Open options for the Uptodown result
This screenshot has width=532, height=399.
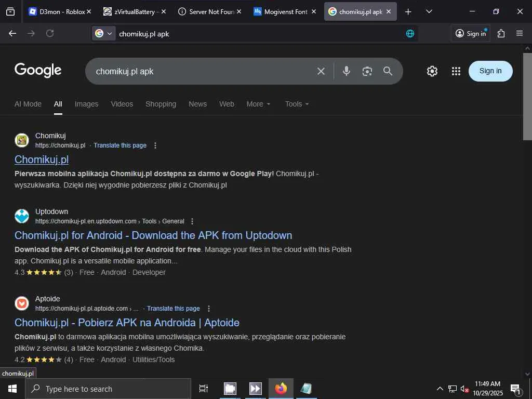pyautogui.click(x=192, y=221)
